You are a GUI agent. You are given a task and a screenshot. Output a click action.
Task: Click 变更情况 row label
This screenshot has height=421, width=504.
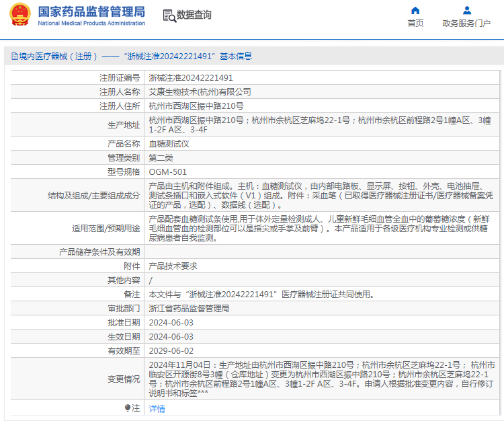tap(124, 379)
